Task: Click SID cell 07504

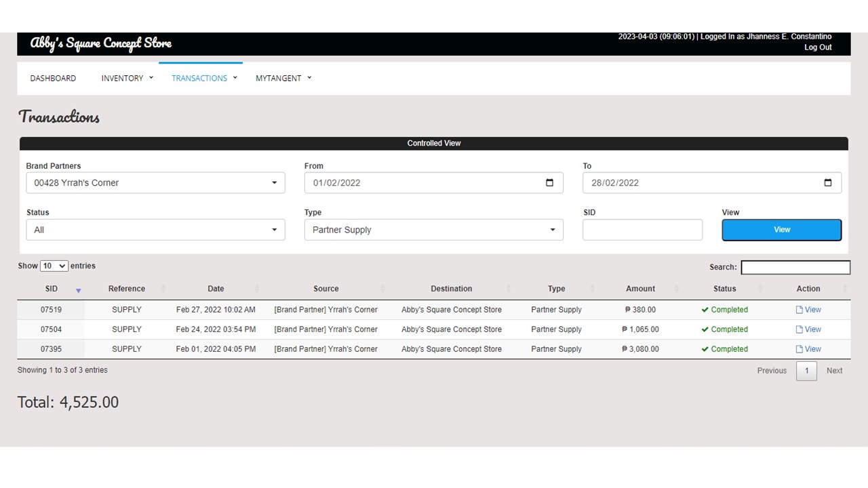Action: [52, 329]
